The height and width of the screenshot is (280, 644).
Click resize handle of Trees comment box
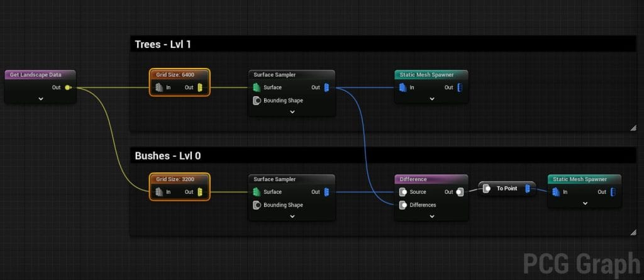(633, 128)
